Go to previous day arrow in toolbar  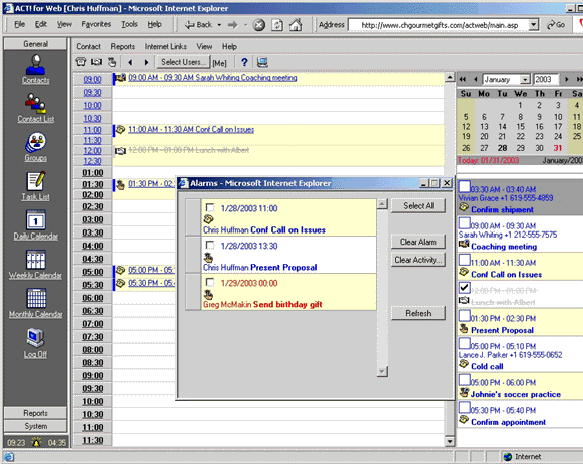pos(130,62)
